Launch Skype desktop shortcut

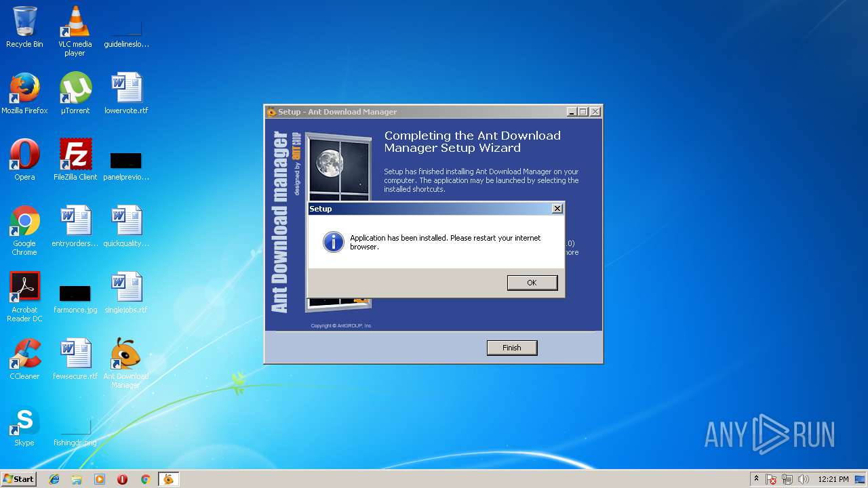coord(24,426)
